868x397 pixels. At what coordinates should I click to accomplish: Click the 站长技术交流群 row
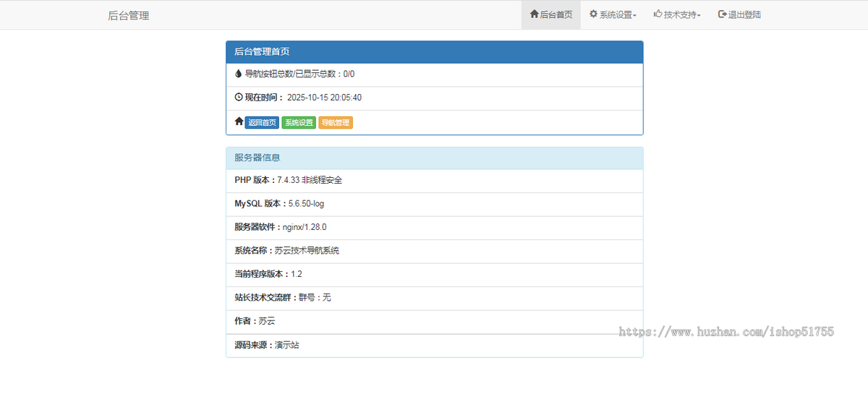(434, 299)
